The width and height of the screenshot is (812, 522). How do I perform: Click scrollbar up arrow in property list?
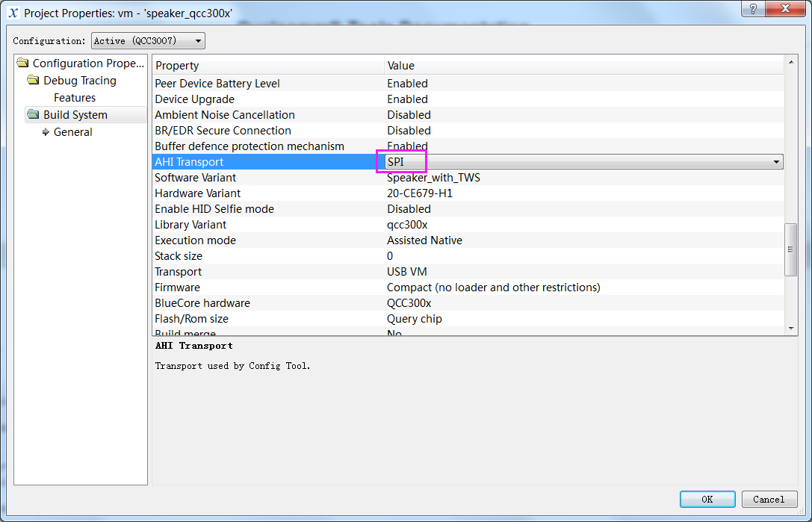point(791,62)
